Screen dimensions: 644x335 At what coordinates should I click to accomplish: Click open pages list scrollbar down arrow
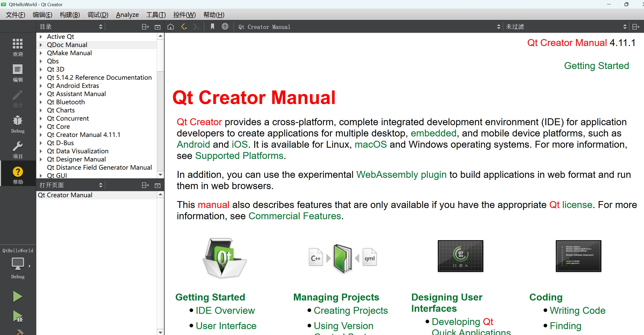[x=160, y=332]
